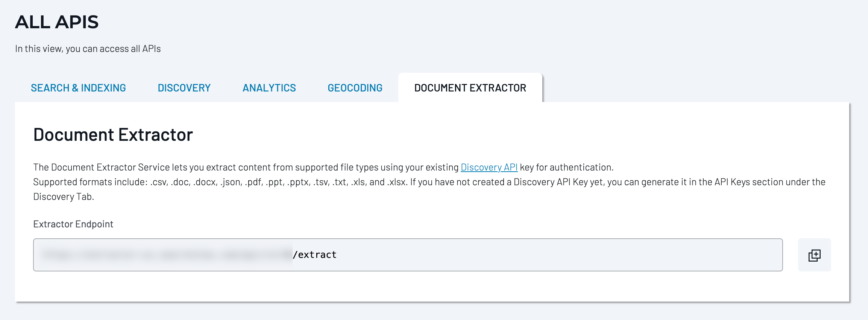The width and height of the screenshot is (868, 320).
Task: Click the Discovery API hyperlink for key info
Action: [x=489, y=167]
